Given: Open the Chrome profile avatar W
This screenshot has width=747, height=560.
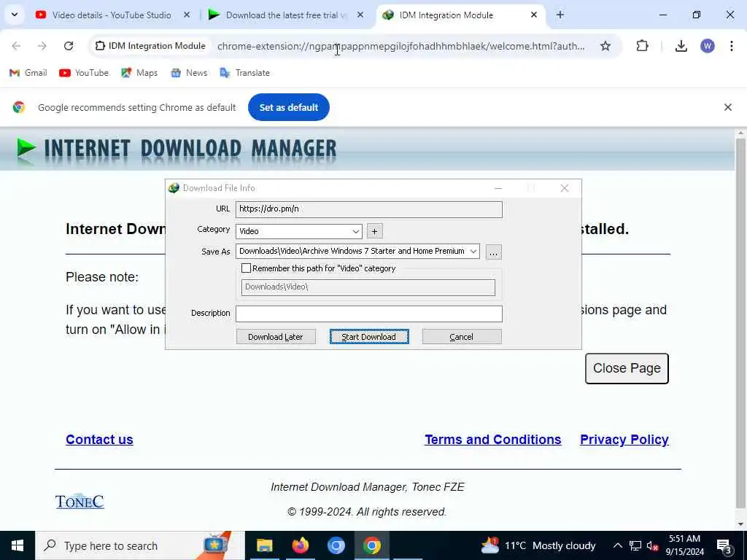Looking at the screenshot, I should coord(708,46).
